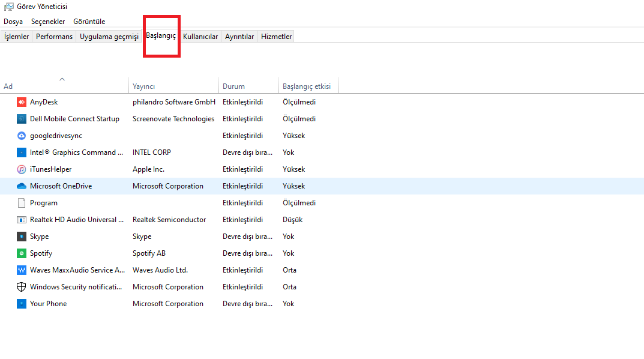Select the AnyDesk row name
The width and height of the screenshot is (644, 359).
click(x=44, y=102)
